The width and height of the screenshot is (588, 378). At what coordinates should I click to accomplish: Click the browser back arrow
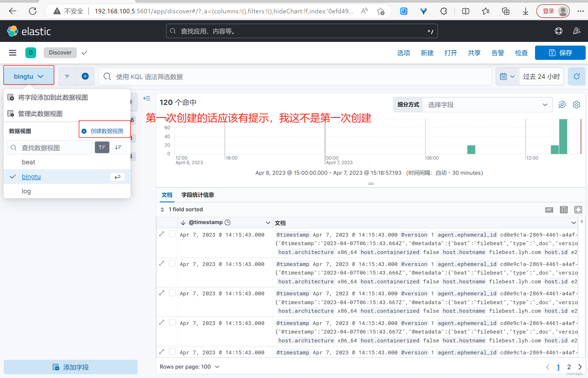(x=13, y=11)
